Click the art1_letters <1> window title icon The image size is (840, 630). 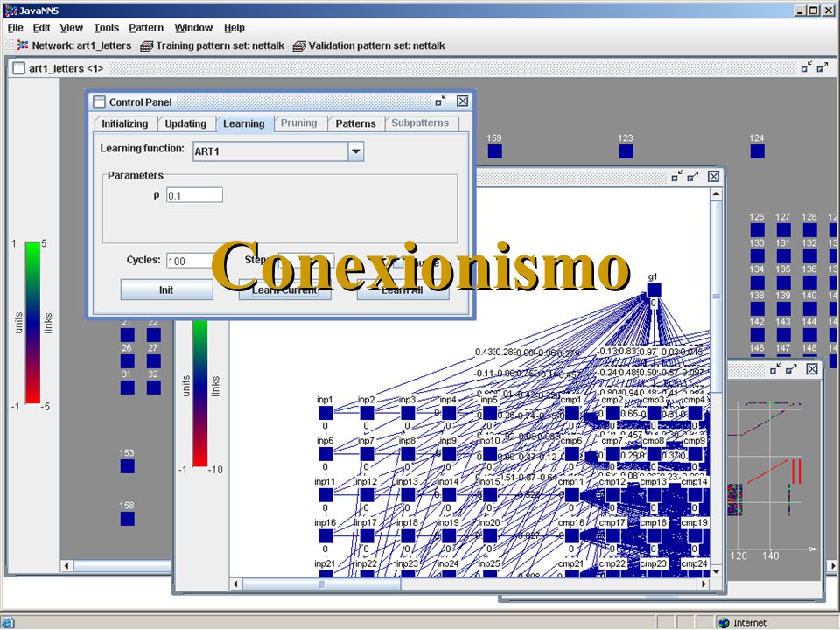point(18,68)
